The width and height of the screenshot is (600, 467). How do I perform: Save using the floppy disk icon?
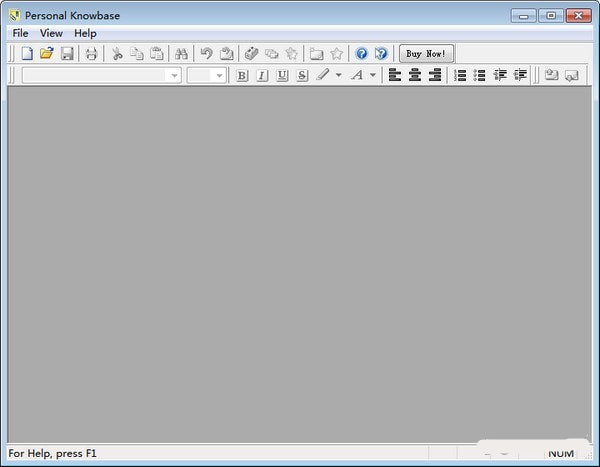point(67,54)
